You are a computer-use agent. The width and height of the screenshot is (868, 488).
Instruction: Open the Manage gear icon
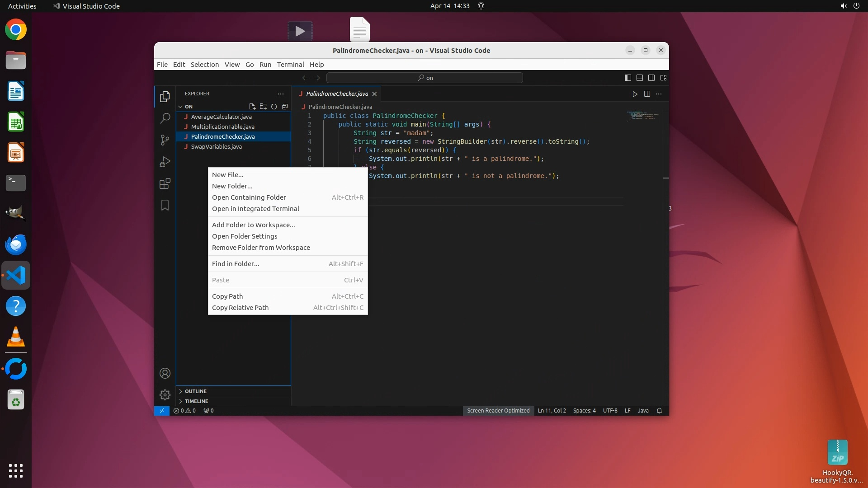pos(165,395)
